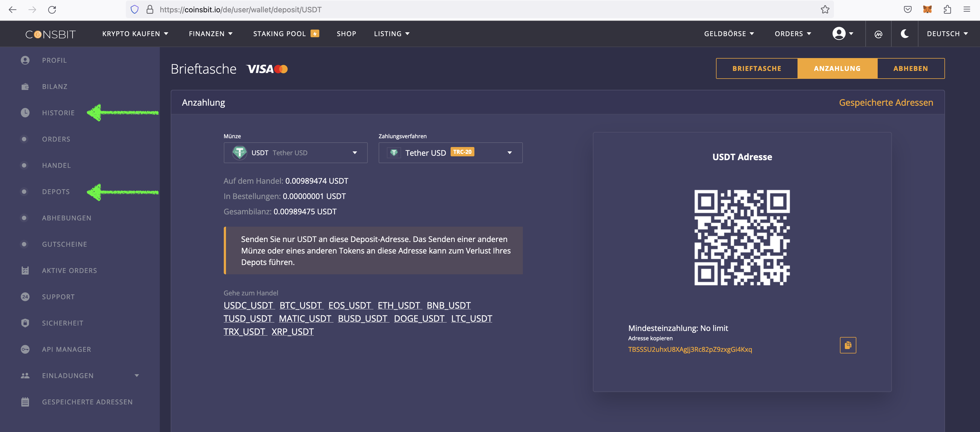Open the Münze USDT coin selector
The height and width of the screenshot is (432, 980).
point(295,153)
